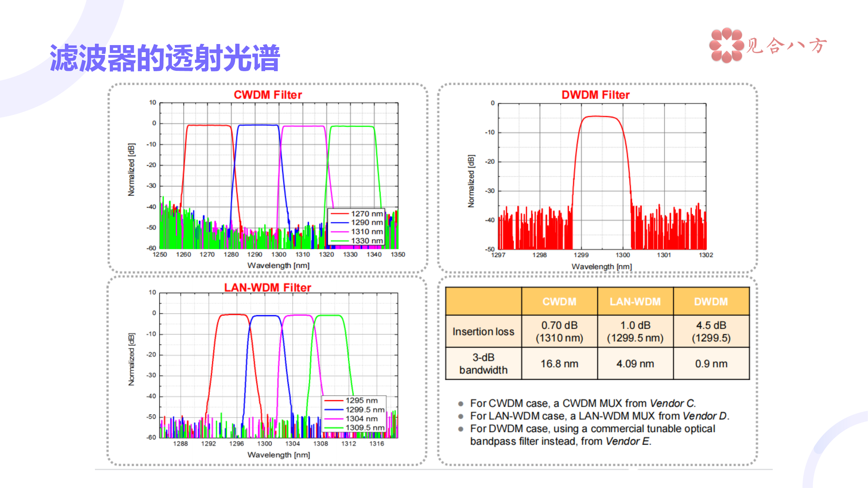Select the 1290 nm legend entry

pos(357,223)
